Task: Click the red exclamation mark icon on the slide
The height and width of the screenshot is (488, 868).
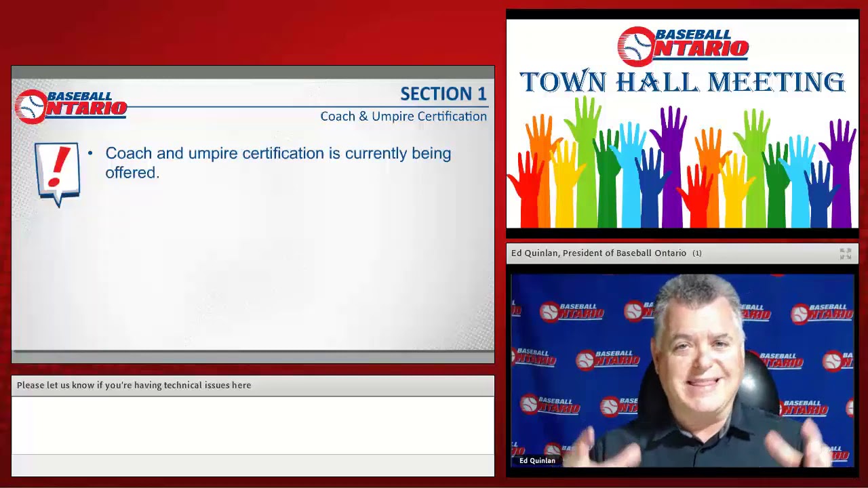Action: 58,174
